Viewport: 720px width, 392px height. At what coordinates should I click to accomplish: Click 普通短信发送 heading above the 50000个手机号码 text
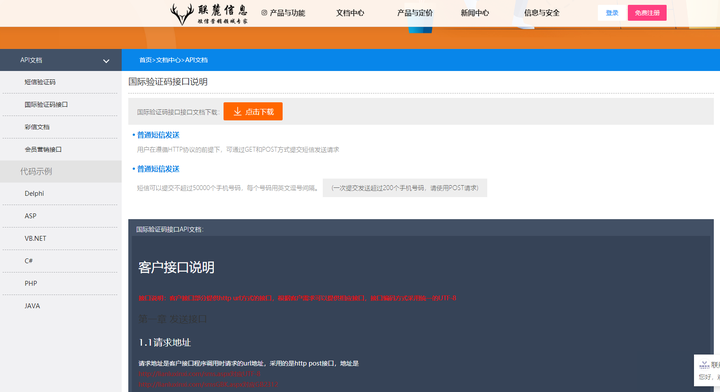click(158, 169)
